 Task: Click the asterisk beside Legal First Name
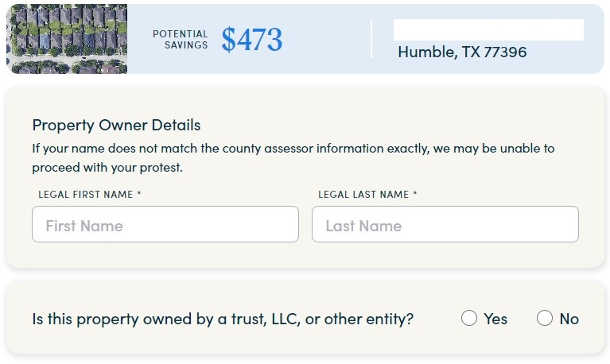coord(139,194)
